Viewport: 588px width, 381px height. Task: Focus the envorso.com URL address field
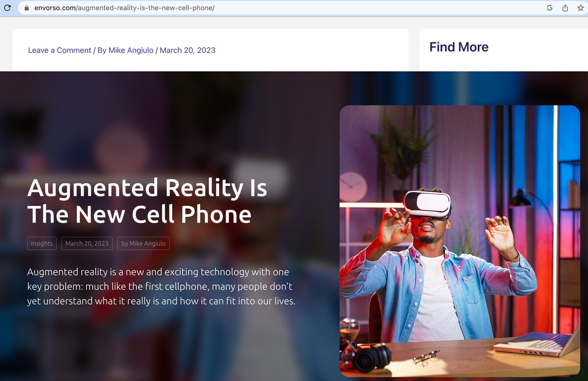click(x=284, y=8)
